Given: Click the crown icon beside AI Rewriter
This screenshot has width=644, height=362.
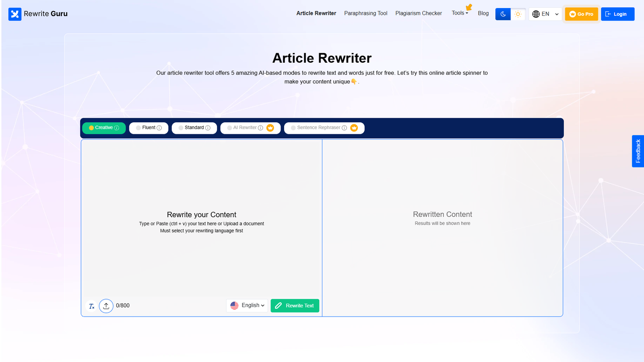Looking at the screenshot, I should click(270, 128).
